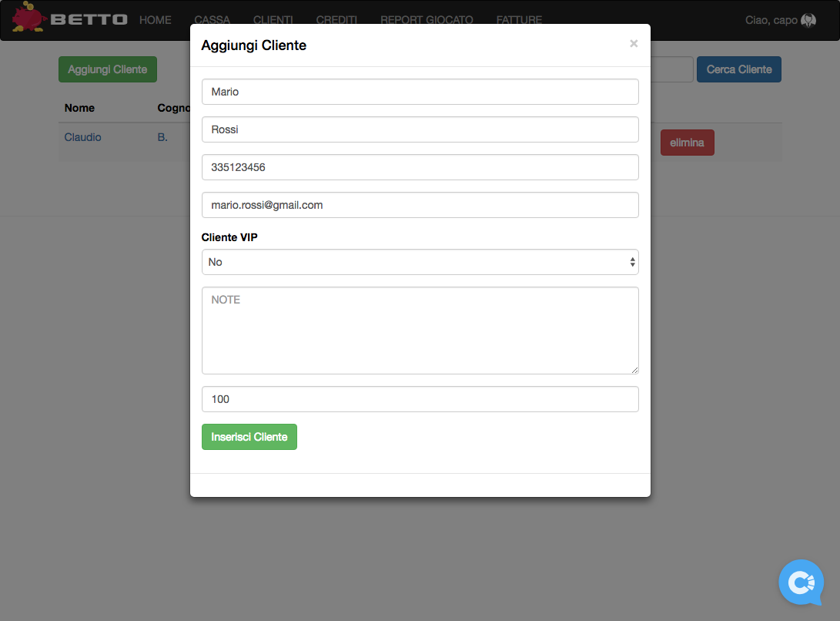
Task: Open the REPORT GIOCATO menu item
Action: point(427,20)
